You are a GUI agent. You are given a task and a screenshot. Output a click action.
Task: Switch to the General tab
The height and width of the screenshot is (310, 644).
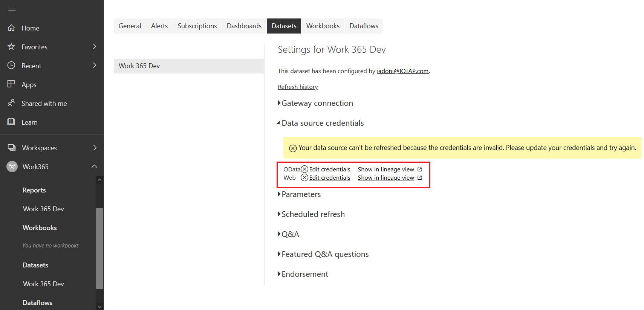click(130, 26)
